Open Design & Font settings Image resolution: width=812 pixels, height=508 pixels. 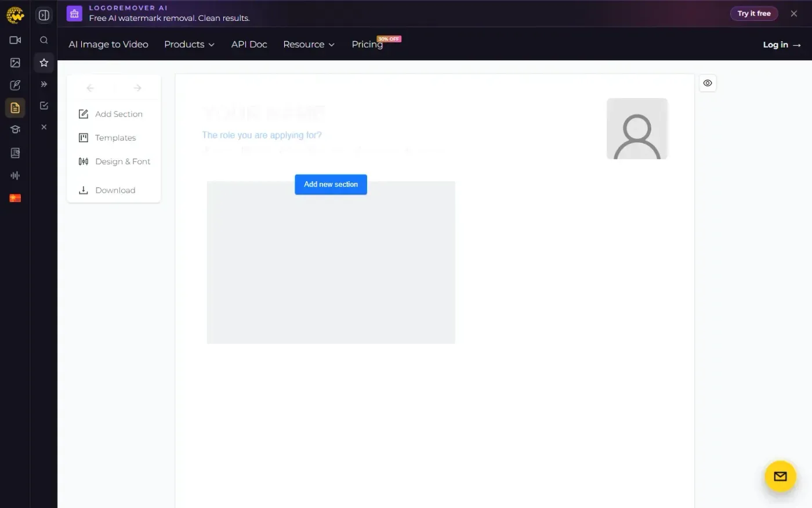[114, 161]
